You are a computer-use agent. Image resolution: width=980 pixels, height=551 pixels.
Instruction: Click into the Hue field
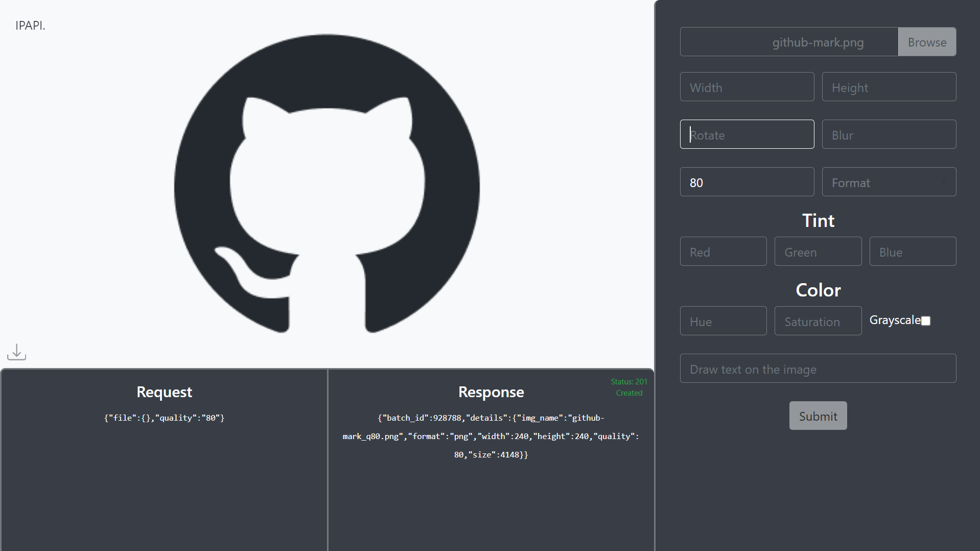723,321
